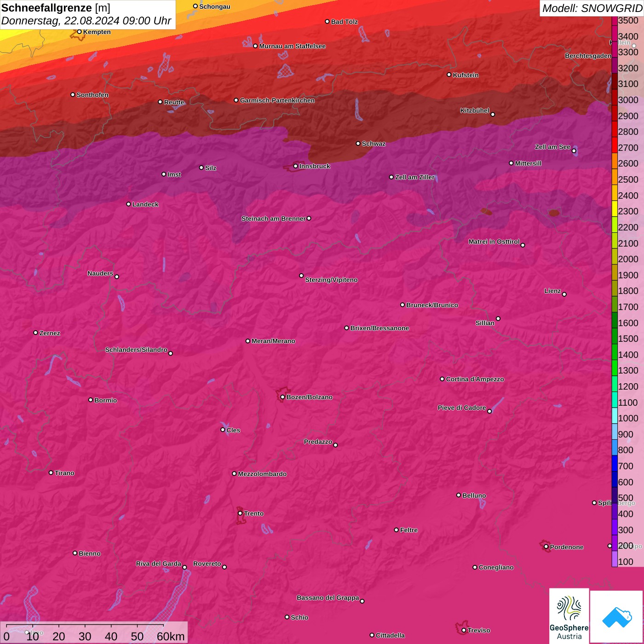Click the Sterzing/Vipiteno label
The width and height of the screenshot is (644, 644).
[331, 280]
